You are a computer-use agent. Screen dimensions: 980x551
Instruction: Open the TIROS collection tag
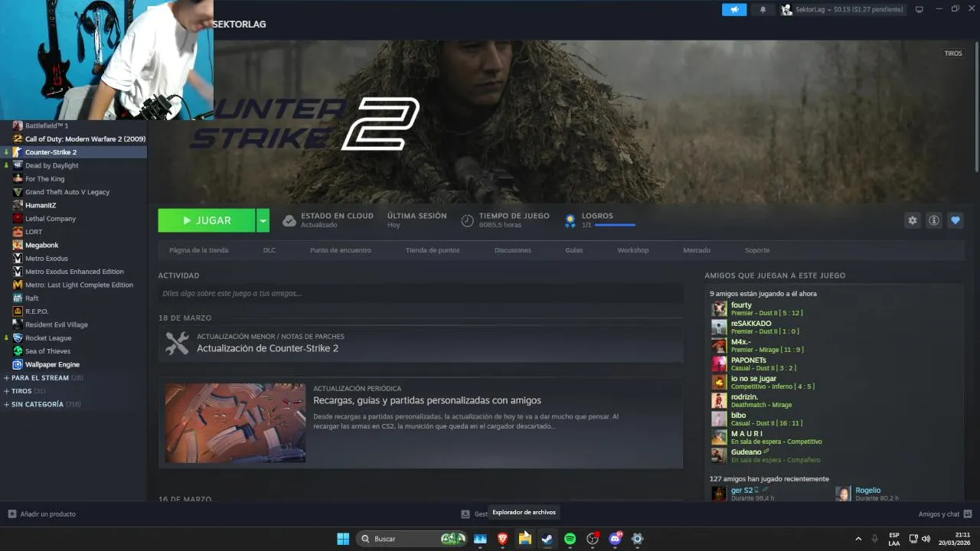pyautogui.click(x=953, y=54)
